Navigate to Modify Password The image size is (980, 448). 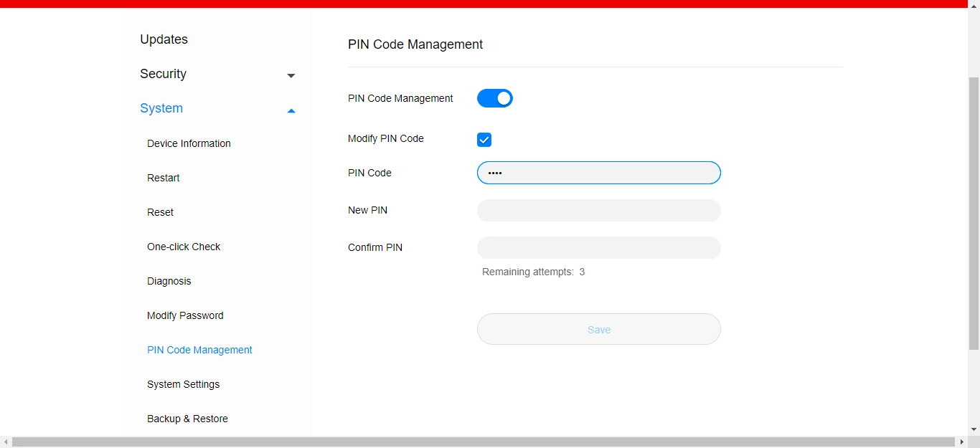click(x=185, y=315)
